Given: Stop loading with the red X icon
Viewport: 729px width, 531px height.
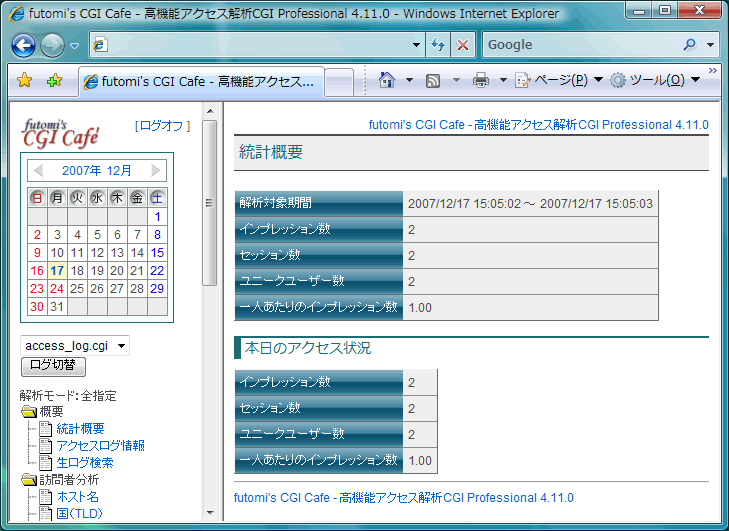Looking at the screenshot, I should [x=463, y=45].
